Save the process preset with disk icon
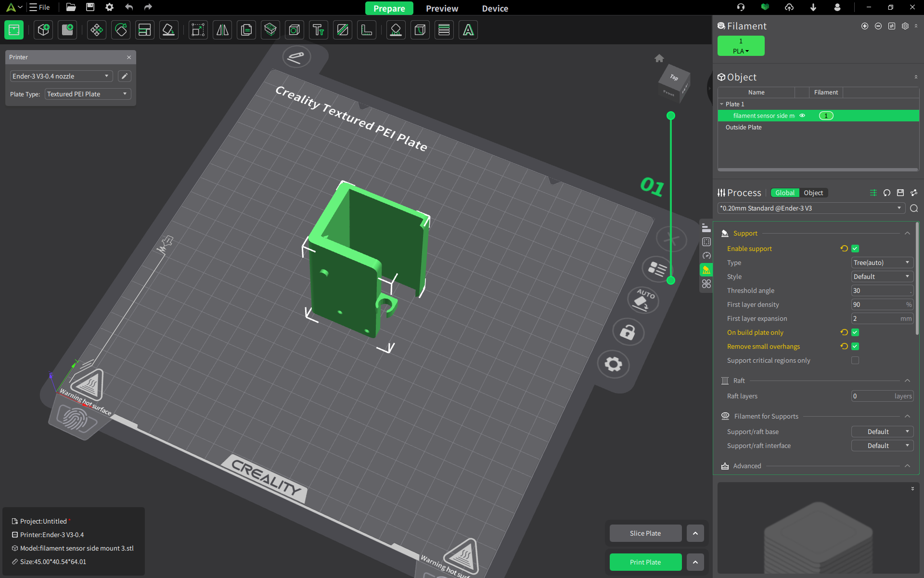Image resolution: width=924 pixels, height=578 pixels. [900, 193]
